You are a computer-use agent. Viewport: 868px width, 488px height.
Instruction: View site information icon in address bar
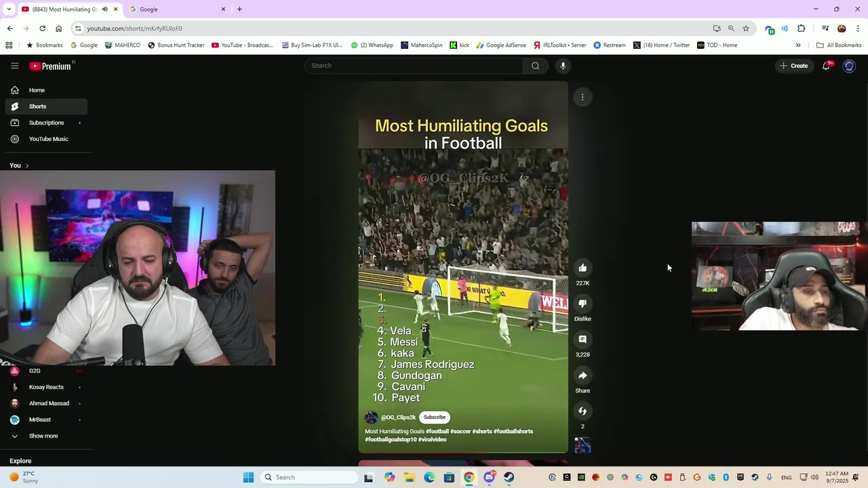tap(78, 28)
